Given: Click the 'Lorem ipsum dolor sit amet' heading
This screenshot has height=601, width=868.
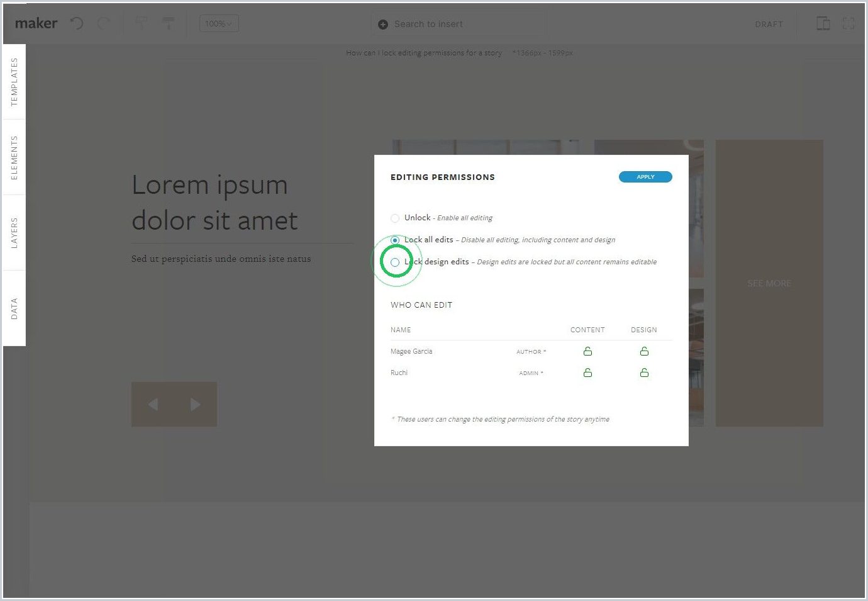Looking at the screenshot, I should (x=214, y=203).
